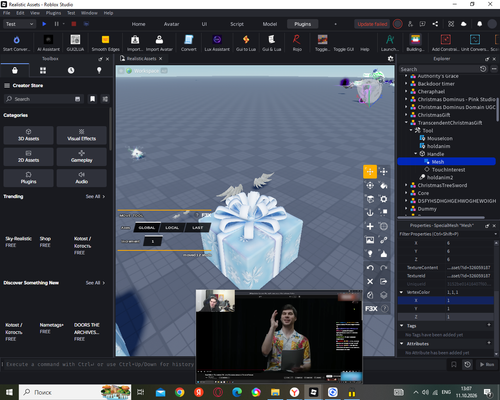This screenshot has width=500, height=400.
Task: Set move axes to LAST
Action: (198, 228)
